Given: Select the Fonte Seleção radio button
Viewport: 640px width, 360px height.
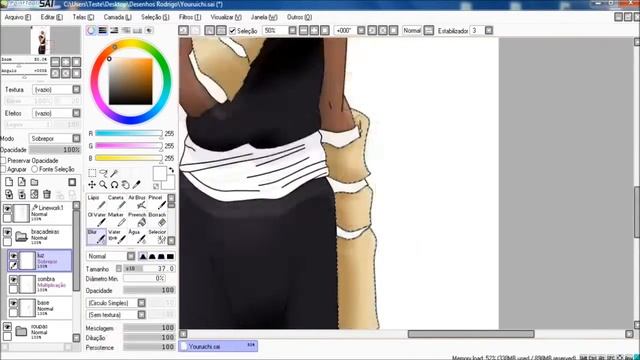Looking at the screenshot, I should (35, 169).
